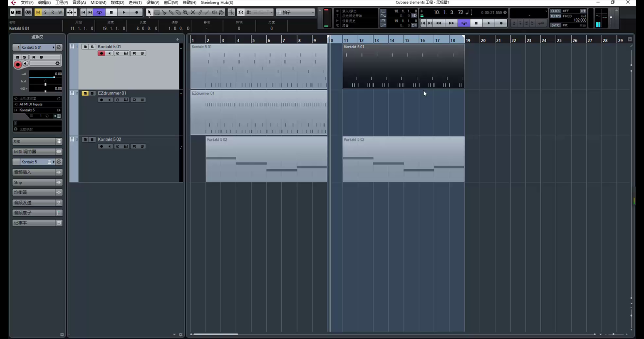This screenshot has width=644, height=339.
Task: Go to previous marker in toolbar
Action: point(83,12)
